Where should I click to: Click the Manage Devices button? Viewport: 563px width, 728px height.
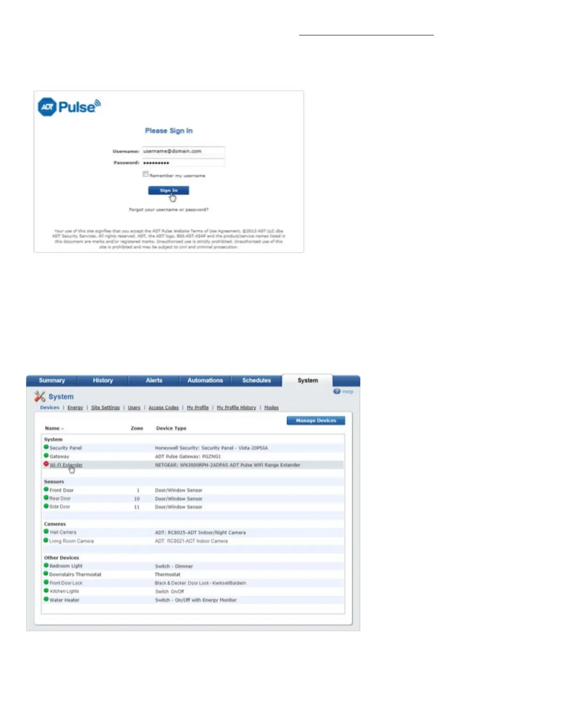(x=316, y=421)
